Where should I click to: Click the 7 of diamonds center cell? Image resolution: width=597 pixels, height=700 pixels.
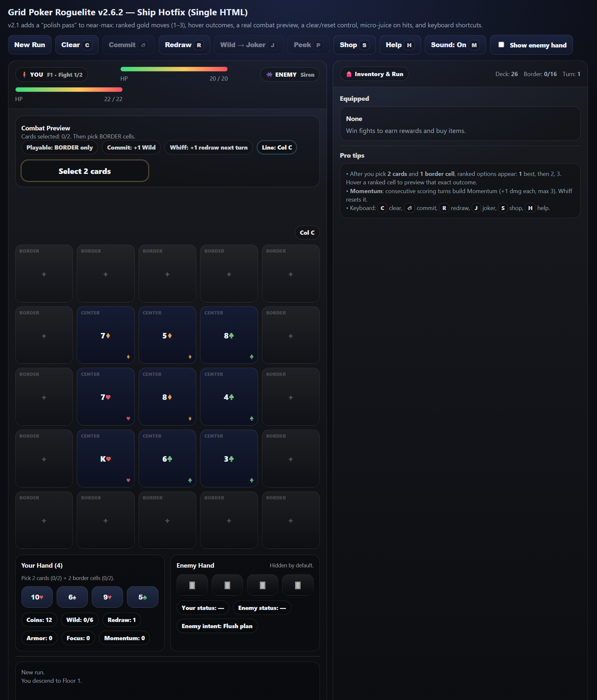[x=105, y=335]
